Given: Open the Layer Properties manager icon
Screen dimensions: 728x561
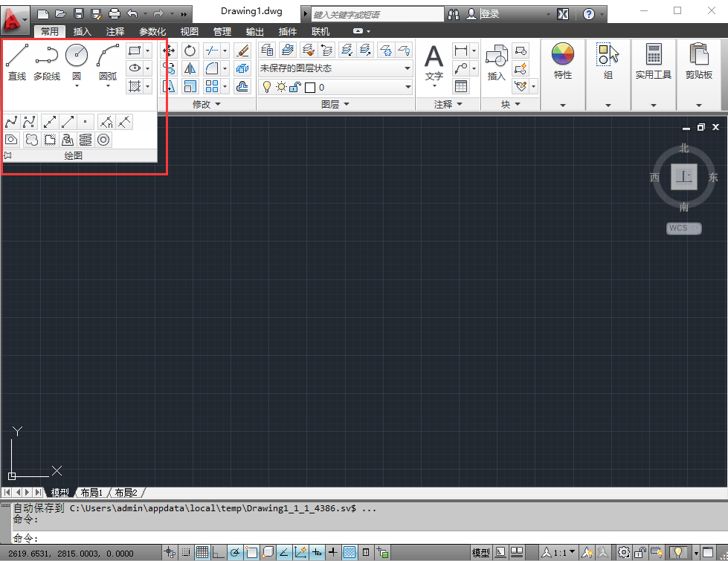Looking at the screenshot, I should [267, 50].
